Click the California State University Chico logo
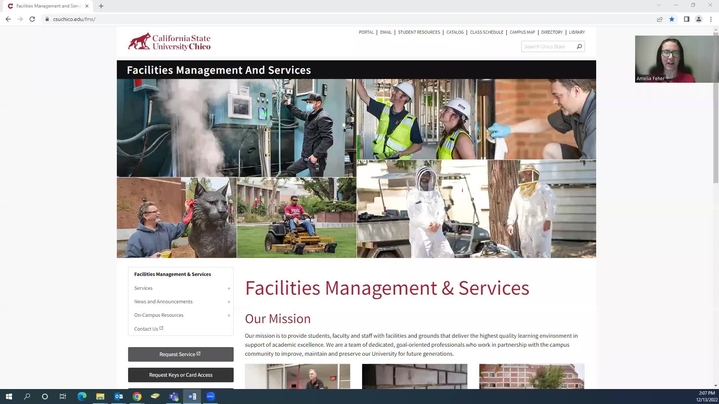Viewport: 719px width, 404px height. (169, 42)
